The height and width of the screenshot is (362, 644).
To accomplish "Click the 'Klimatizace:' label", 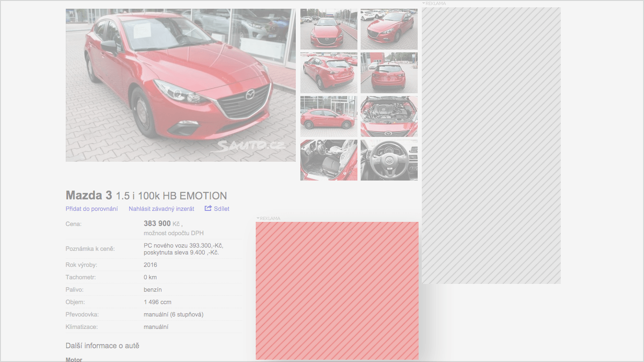I will coord(82,327).
